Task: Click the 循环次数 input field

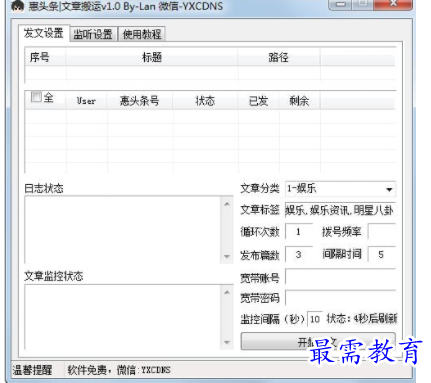Action: click(299, 232)
